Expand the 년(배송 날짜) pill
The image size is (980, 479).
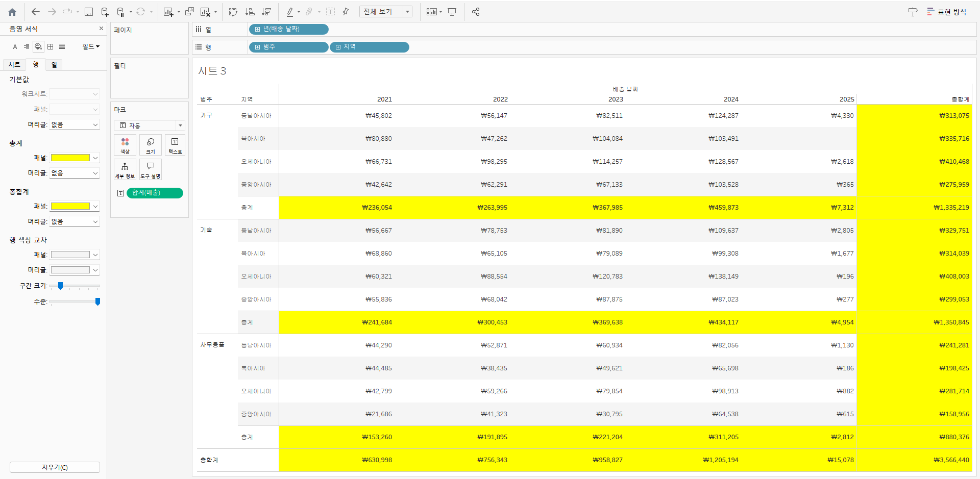click(x=257, y=30)
